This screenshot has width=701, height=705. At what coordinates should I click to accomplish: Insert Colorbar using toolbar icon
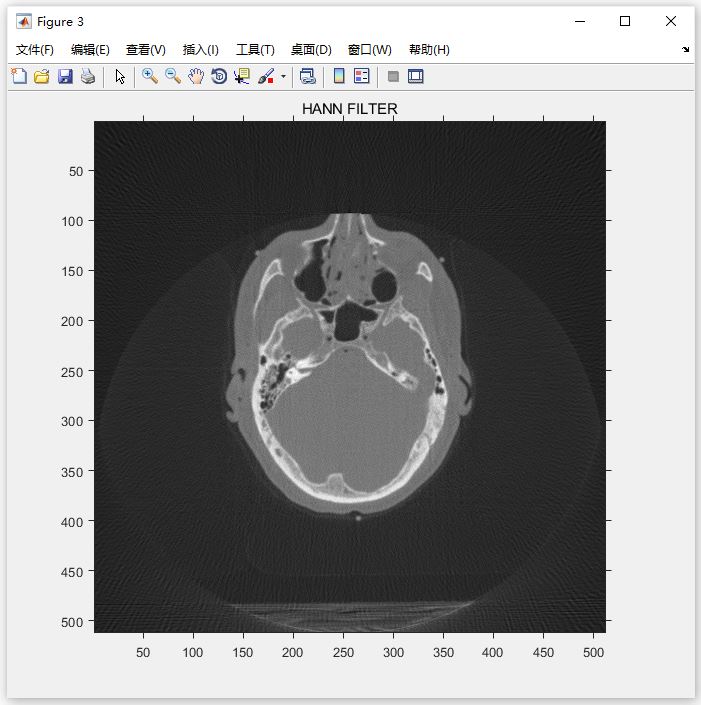click(x=339, y=76)
